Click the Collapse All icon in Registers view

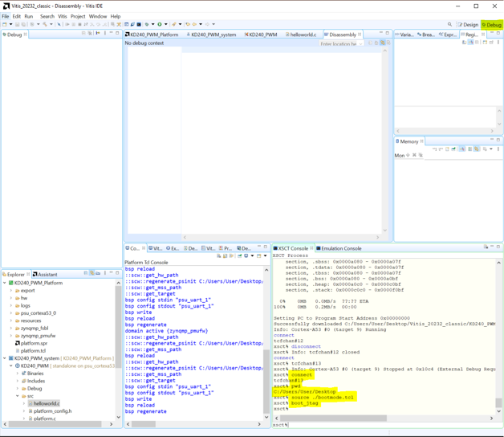[x=477, y=42]
